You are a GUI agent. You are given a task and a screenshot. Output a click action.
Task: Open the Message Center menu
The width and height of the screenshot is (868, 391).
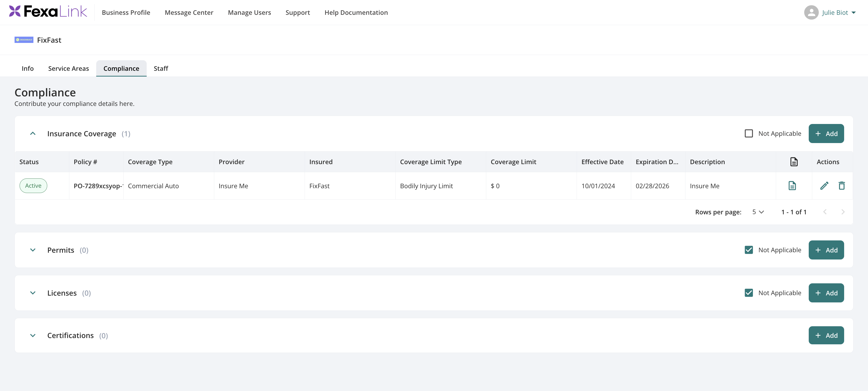[x=189, y=13]
